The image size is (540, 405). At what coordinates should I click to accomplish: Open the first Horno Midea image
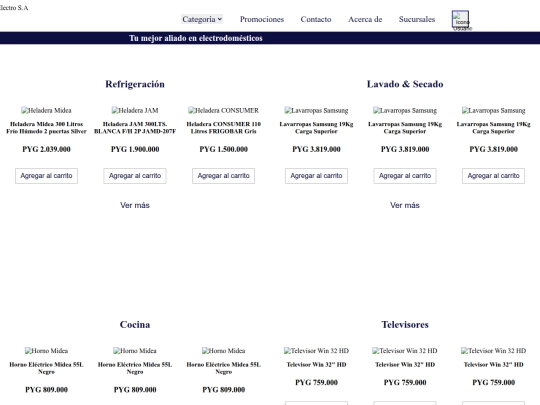pos(46,351)
